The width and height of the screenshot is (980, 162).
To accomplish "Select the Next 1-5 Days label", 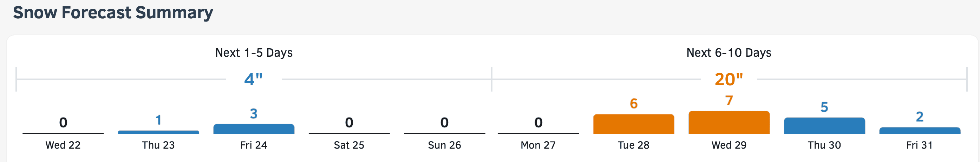I will pyautogui.click(x=254, y=52).
